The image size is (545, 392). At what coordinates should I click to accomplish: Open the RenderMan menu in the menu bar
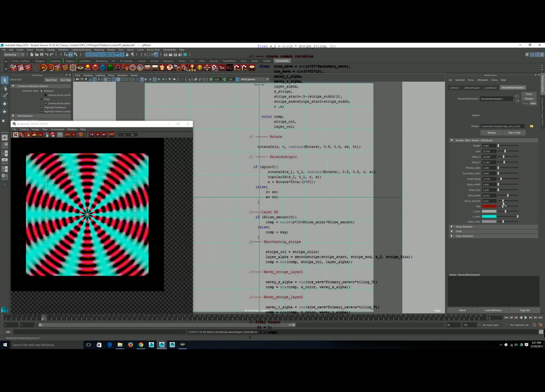[169, 50]
